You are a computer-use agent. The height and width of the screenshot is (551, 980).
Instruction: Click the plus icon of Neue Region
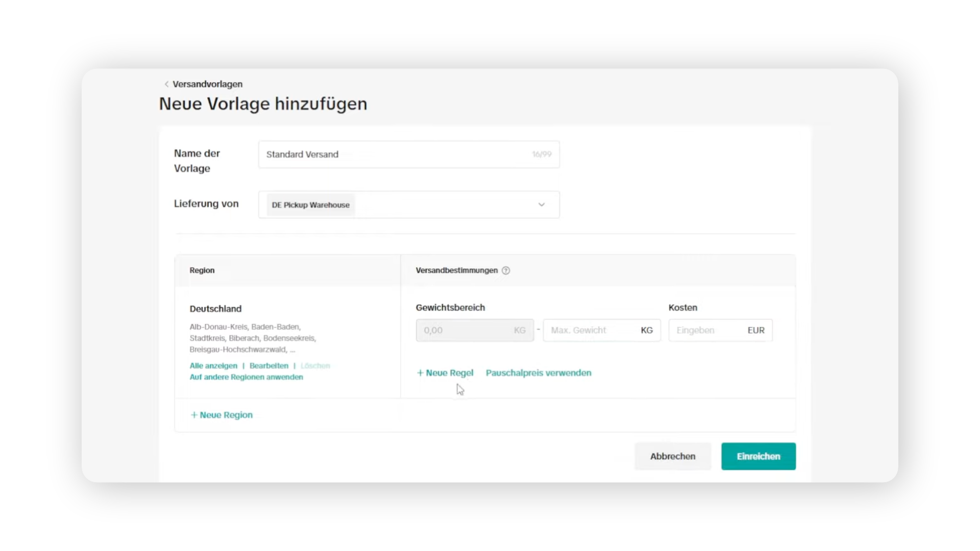(194, 415)
